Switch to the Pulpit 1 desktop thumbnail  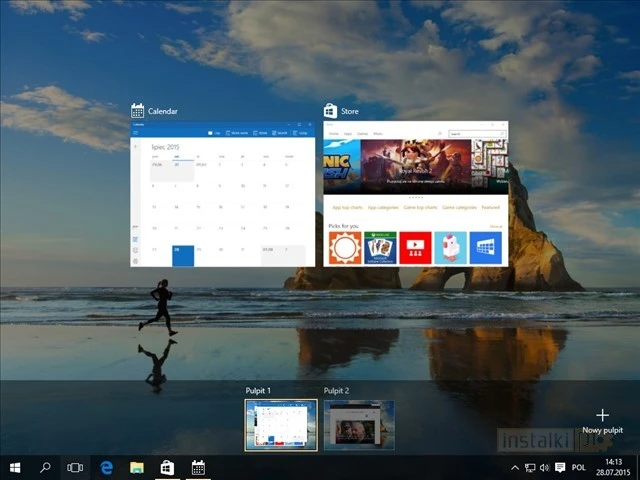281,425
